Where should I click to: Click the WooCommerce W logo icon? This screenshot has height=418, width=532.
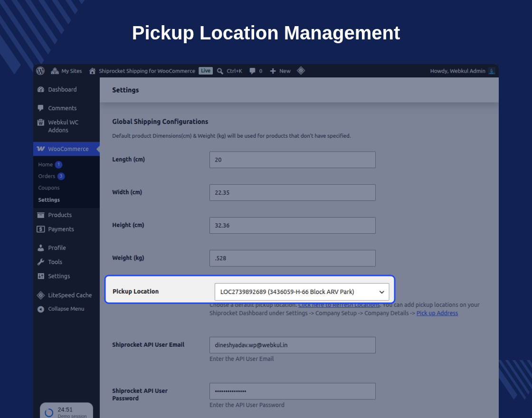point(41,149)
